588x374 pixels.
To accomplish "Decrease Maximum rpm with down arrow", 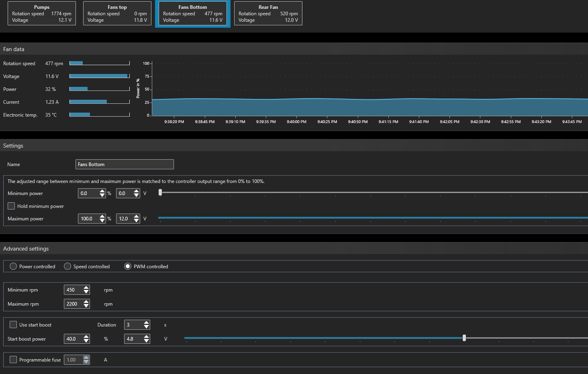I will click(86, 306).
